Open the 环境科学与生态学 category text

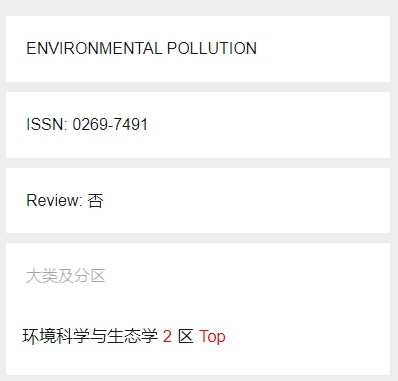90,336
